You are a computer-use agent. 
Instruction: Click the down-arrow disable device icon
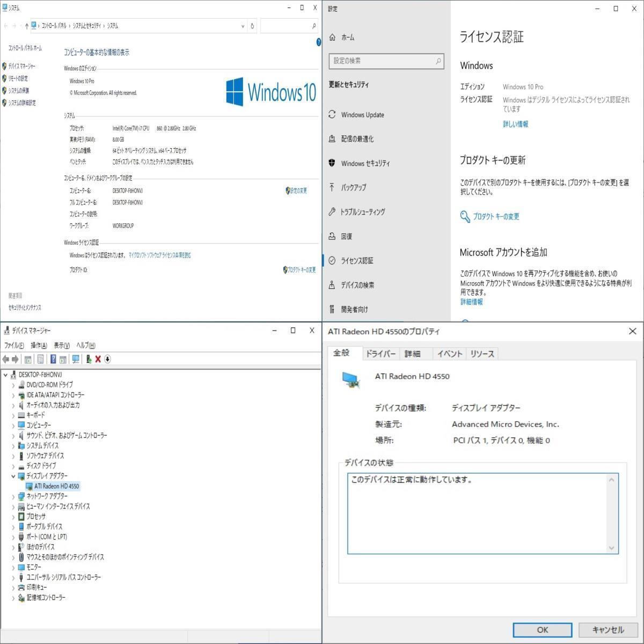pos(107,359)
